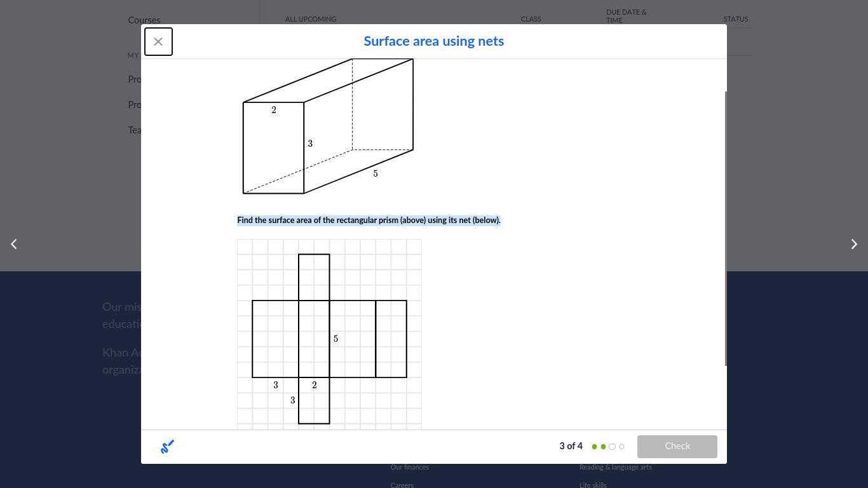Click the DUE DATE & TIME column header
Image resolution: width=868 pixels, height=488 pixels.
click(627, 16)
